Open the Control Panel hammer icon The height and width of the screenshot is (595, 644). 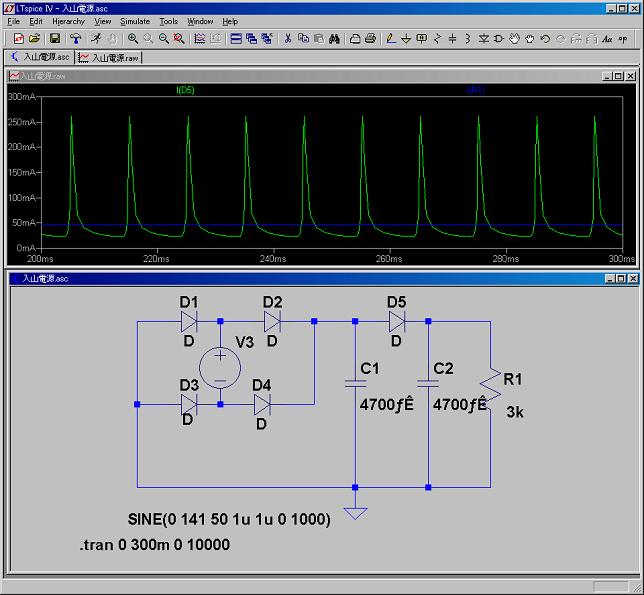76,39
